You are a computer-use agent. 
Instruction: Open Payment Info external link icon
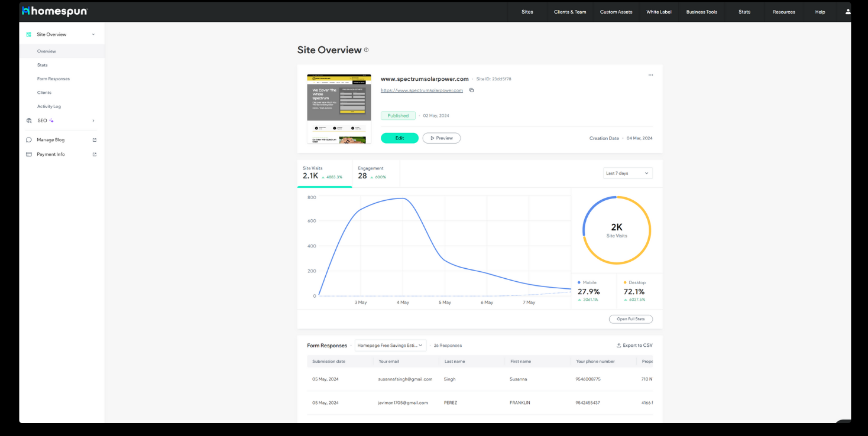click(x=95, y=154)
